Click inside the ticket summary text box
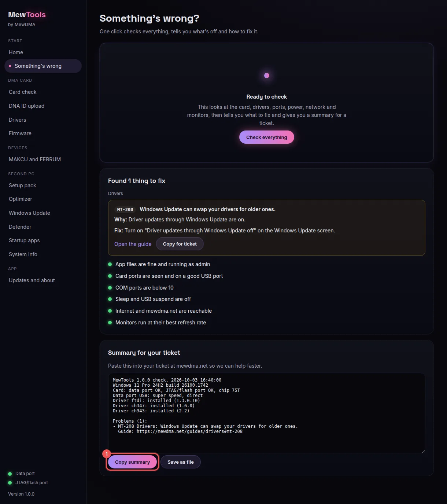The image size is (447, 504). point(267,413)
